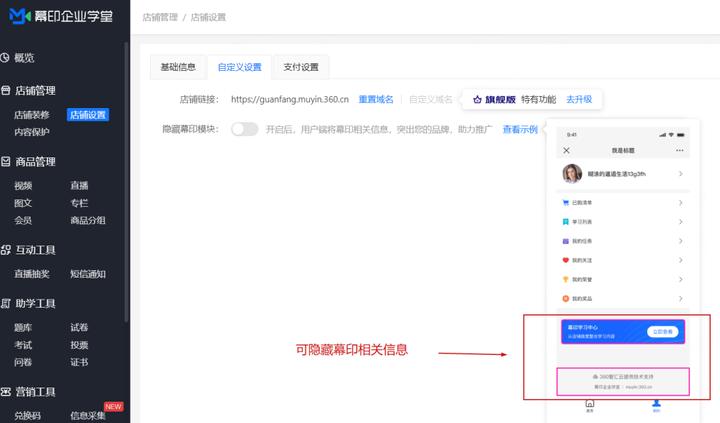
Task: Click the 查看示例 link
Action: point(520,129)
